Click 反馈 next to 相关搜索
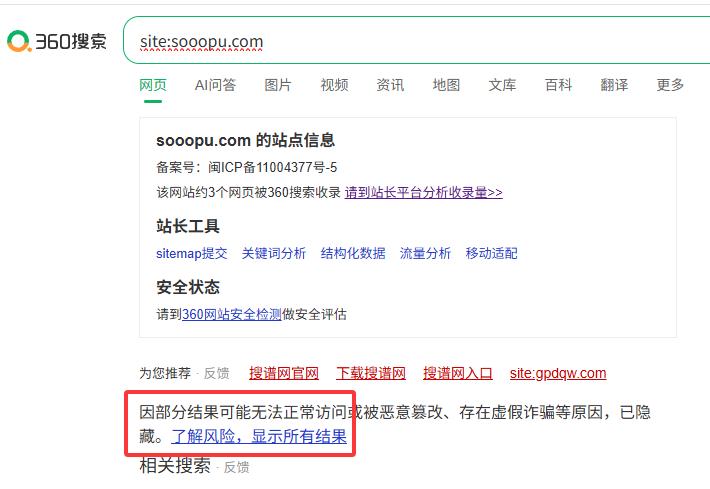The width and height of the screenshot is (710, 489). [236, 467]
